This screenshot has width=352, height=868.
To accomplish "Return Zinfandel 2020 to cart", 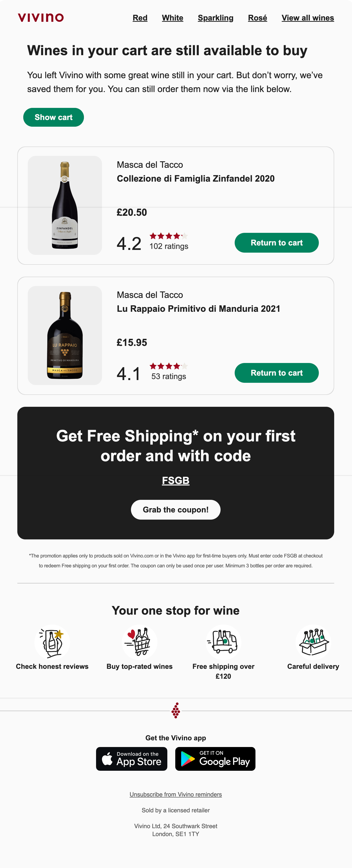I will [277, 242].
